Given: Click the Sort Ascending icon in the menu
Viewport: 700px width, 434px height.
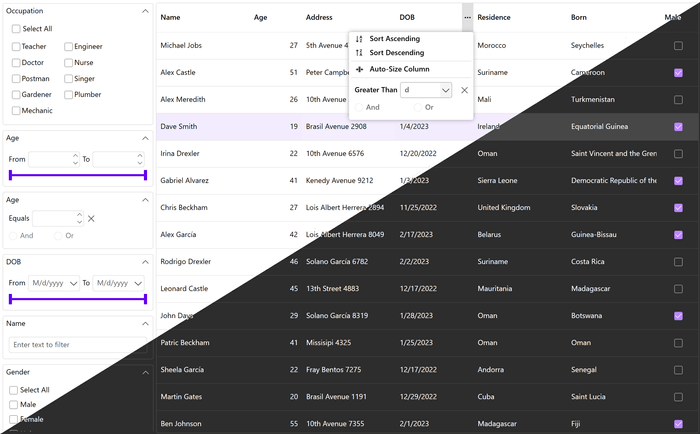Looking at the screenshot, I should pos(360,38).
